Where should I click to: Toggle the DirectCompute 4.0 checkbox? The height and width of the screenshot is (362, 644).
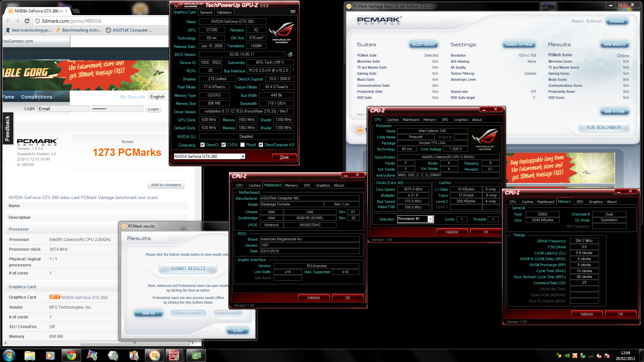pyautogui.click(x=261, y=145)
